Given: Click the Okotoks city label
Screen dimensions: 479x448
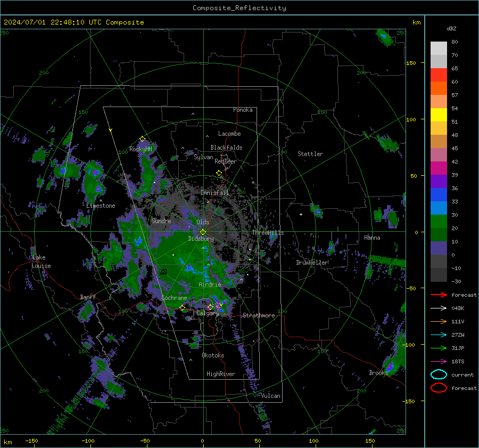Looking at the screenshot, I should pos(213,355).
